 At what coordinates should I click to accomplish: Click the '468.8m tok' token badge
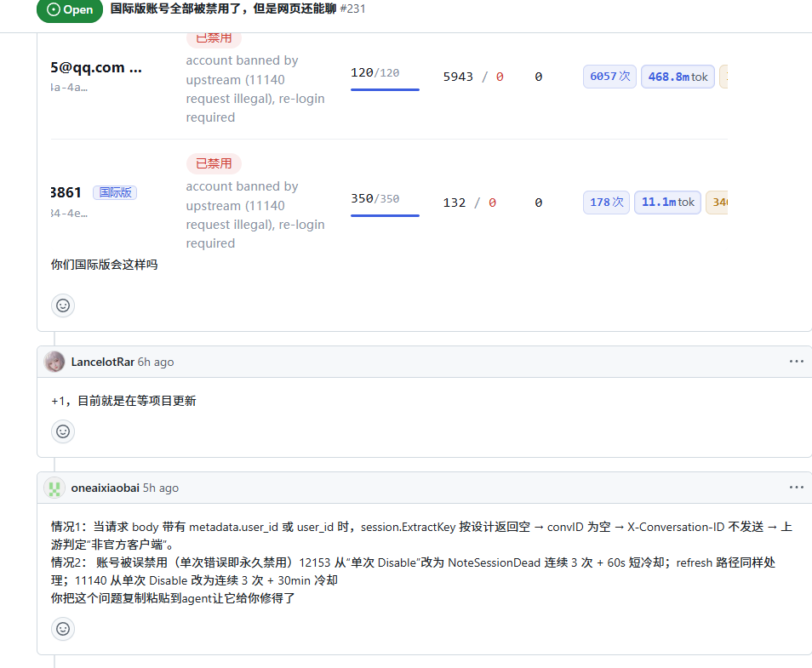point(678,77)
